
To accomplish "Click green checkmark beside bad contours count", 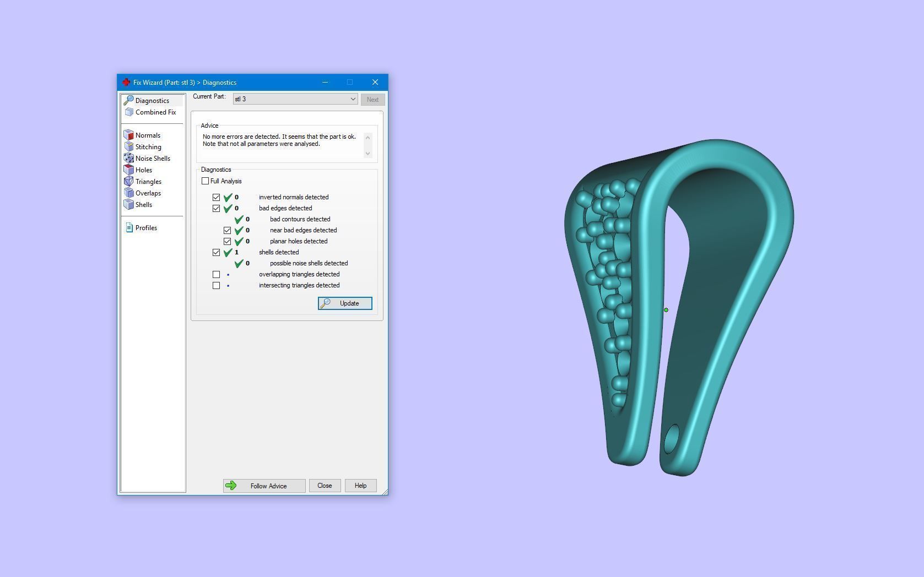I will (x=239, y=219).
